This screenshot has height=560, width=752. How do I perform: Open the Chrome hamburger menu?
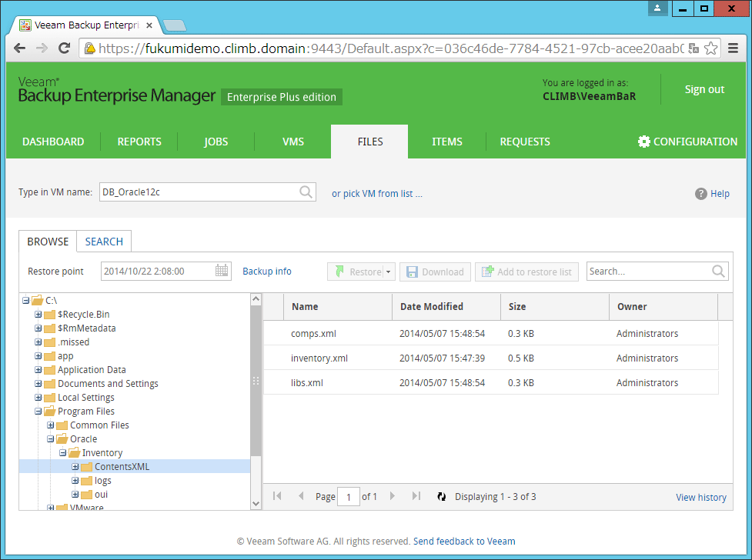point(733,48)
